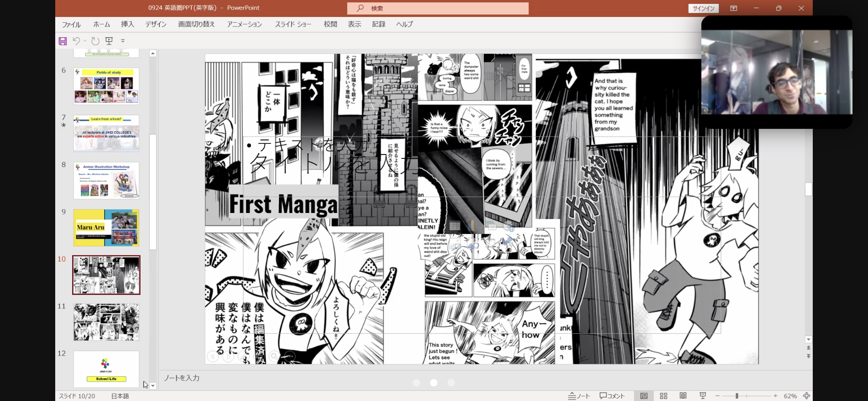Go to previous slide with double up arrow
The image size is (868, 401).
[808, 348]
